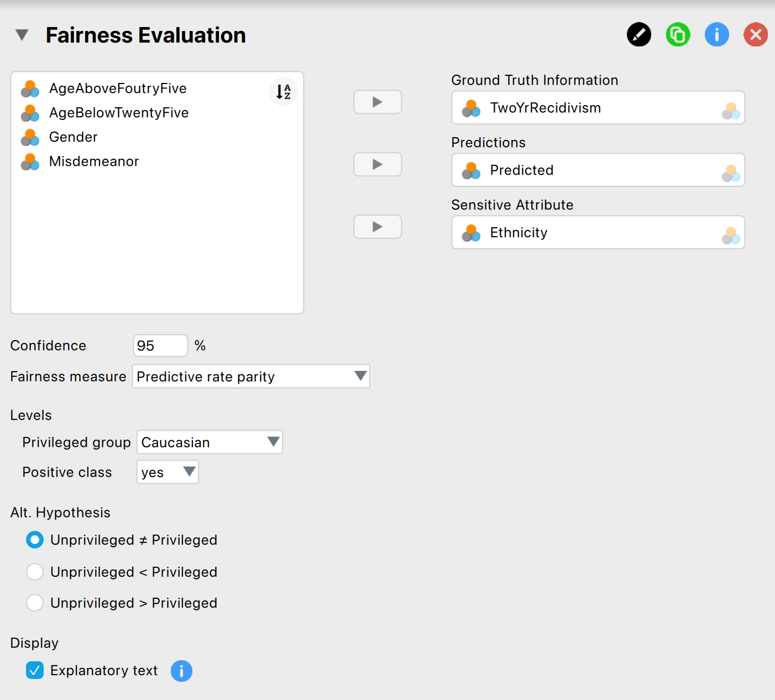Remove analysis with the red X icon
This screenshot has height=700, width=775.
(x=755, y=35)
